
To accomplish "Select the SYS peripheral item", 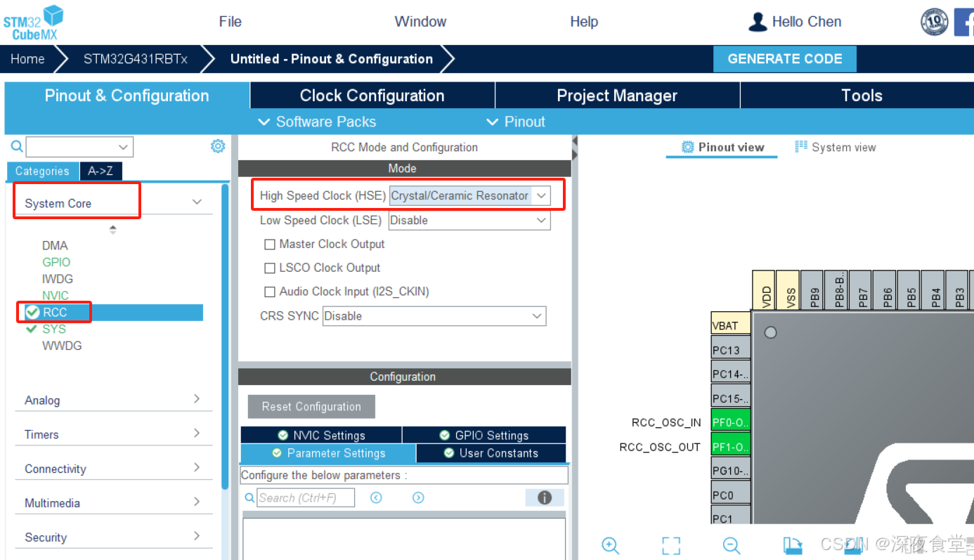I will [x=54, y=329].
